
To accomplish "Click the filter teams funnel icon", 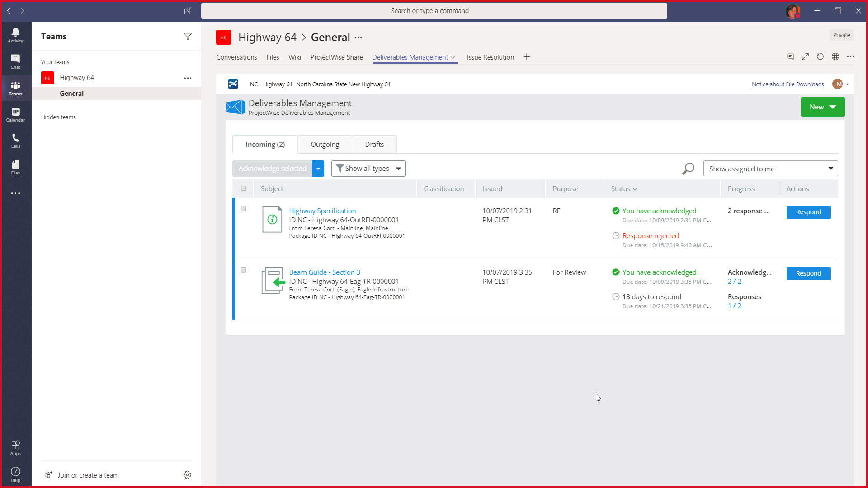I will (188, 37).
